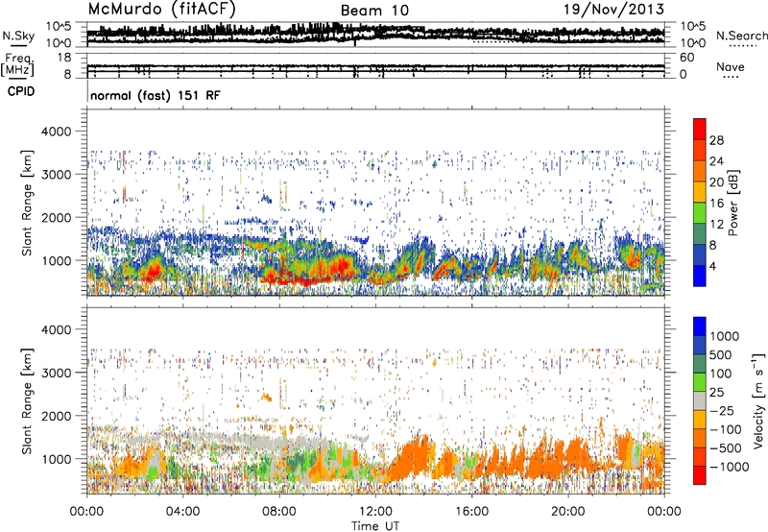Click the positive 25 Velocity colorbar tick
The height and width of the screenshot is (532, 768).
coord(717,392)
